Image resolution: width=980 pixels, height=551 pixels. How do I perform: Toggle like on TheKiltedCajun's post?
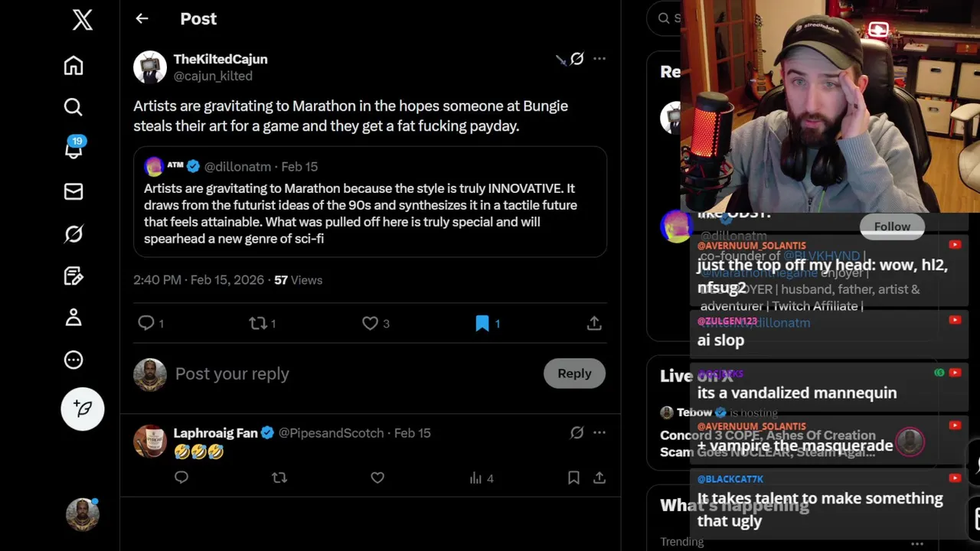click(371, 324)
